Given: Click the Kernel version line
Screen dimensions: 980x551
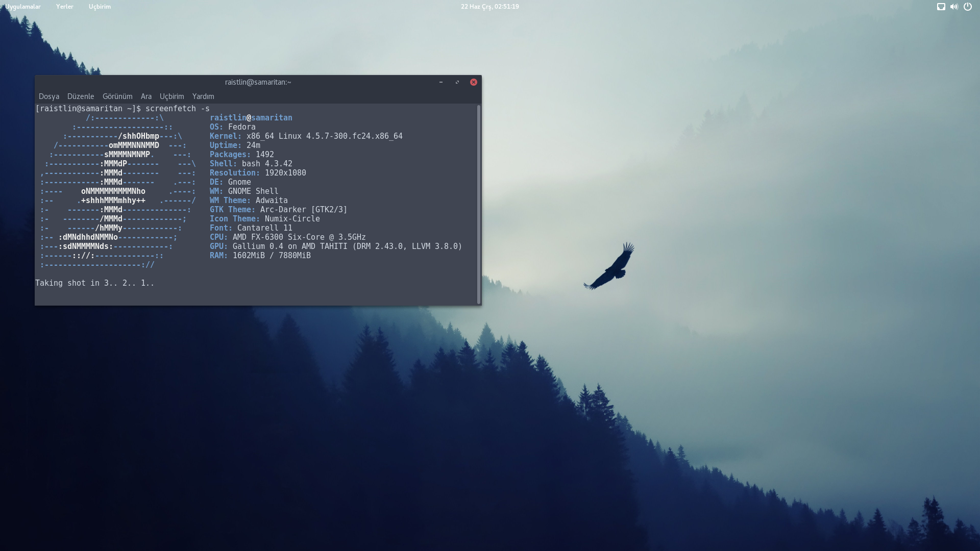Looking at the screenshot, I should pos(306,136).
